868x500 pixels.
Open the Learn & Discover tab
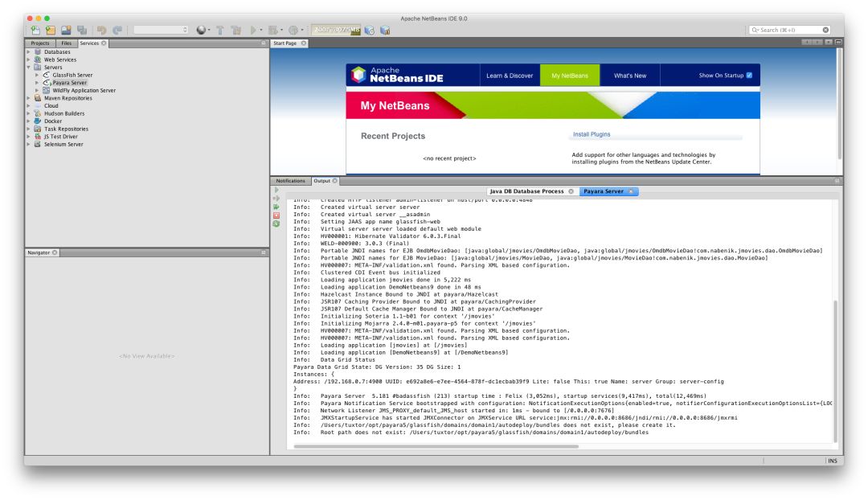(x=510, y=76)
